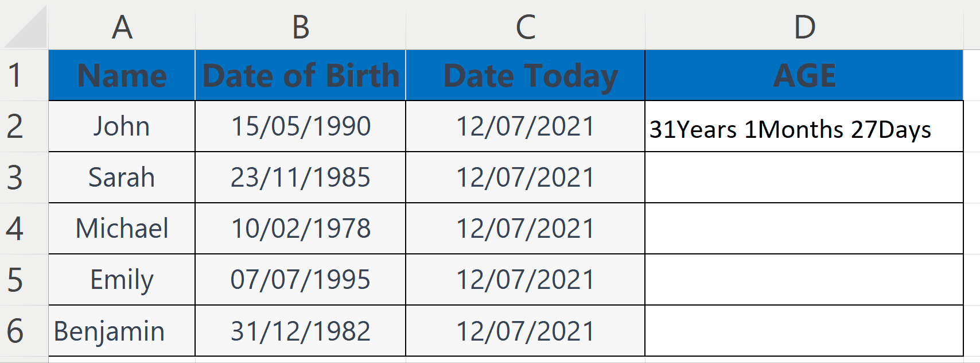Click the Date of Birth header cell
Image resolution: width=980 pixels, height=363 pixels.
pos(300,75)
